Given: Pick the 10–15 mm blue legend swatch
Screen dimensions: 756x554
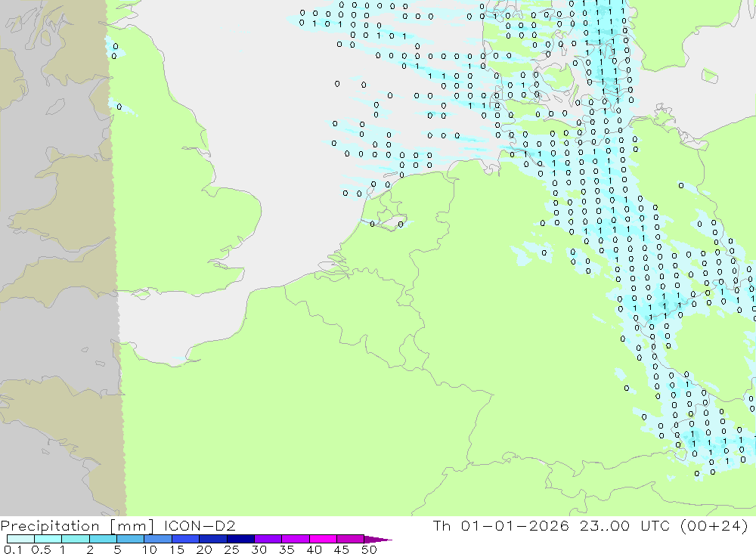Looking at the screenshot, I should pyautogui.click(x=158, y=539).
